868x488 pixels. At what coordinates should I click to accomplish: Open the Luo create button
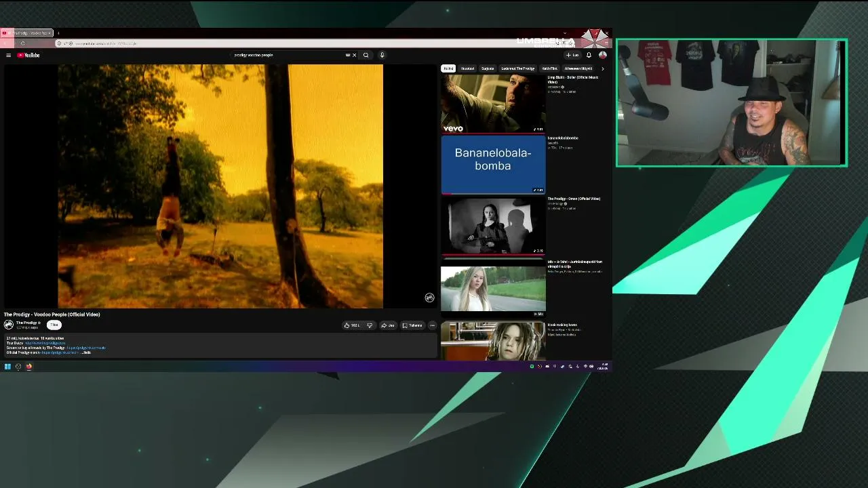573,55
